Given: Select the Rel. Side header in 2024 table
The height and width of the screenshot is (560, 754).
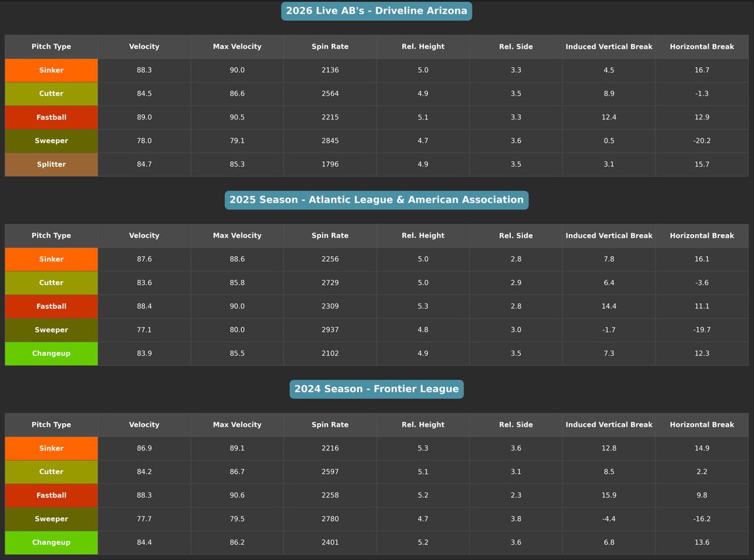Looking at the screenshot, I should point(516,424).
